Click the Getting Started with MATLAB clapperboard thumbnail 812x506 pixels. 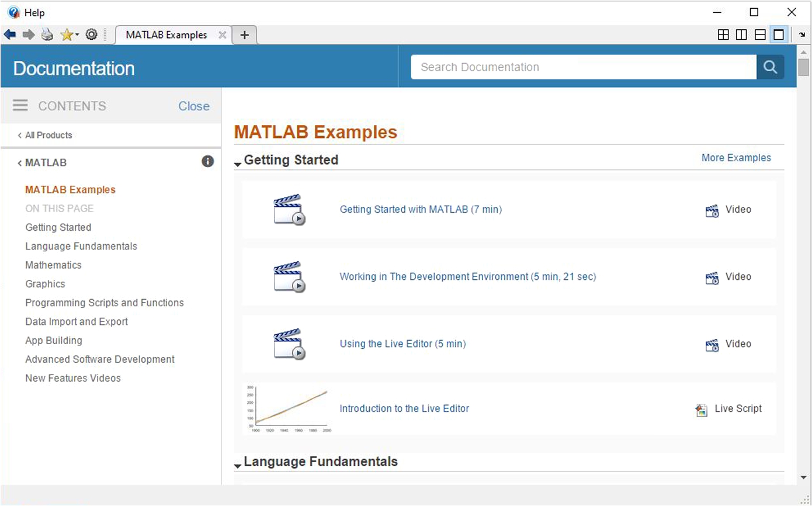pyautogui.click(x=289, y=210)
